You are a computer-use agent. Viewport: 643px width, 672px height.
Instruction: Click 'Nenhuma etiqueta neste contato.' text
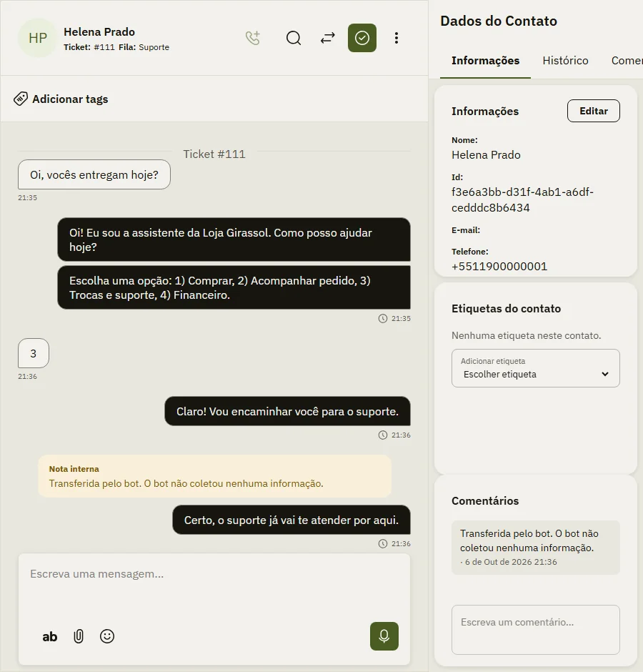click(526, 335)
